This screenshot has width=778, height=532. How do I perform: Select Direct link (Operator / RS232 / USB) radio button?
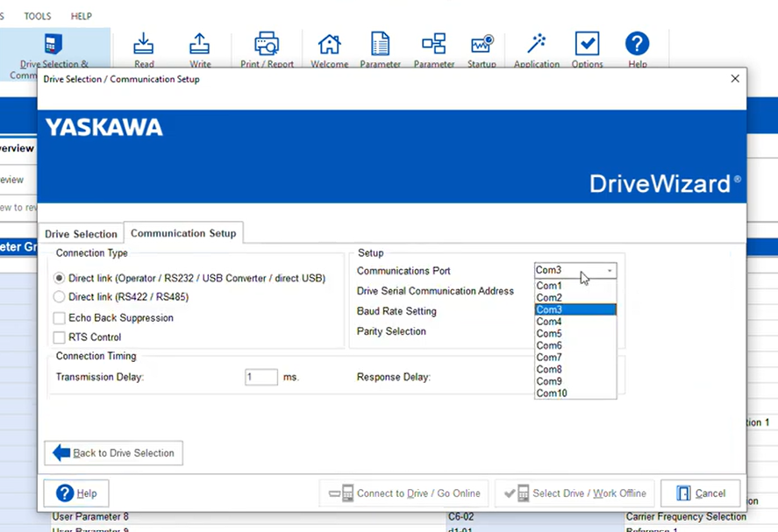(x=60, y=278)
